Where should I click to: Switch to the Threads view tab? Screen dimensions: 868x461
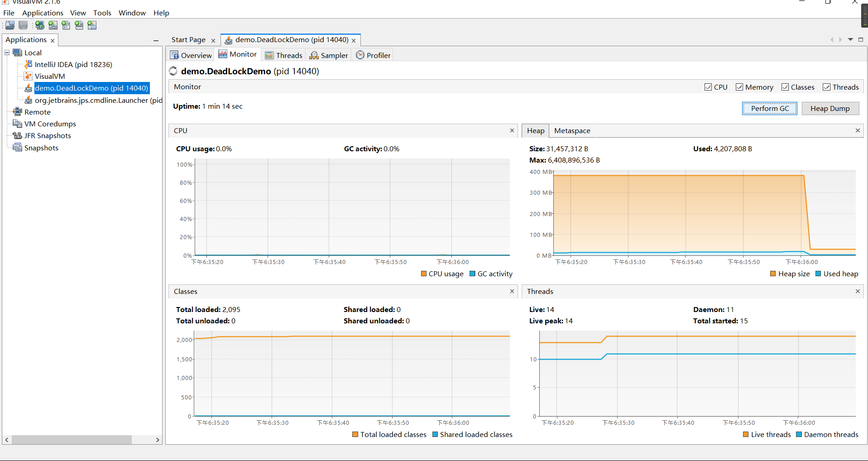[283, 55]
